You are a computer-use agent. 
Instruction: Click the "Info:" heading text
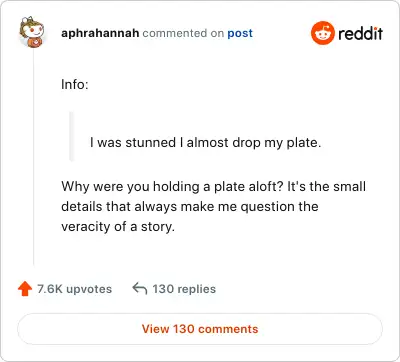point(75,84)
